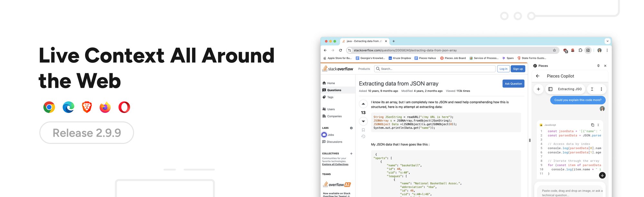Click the red Opera browser logo

click(124, 107)
